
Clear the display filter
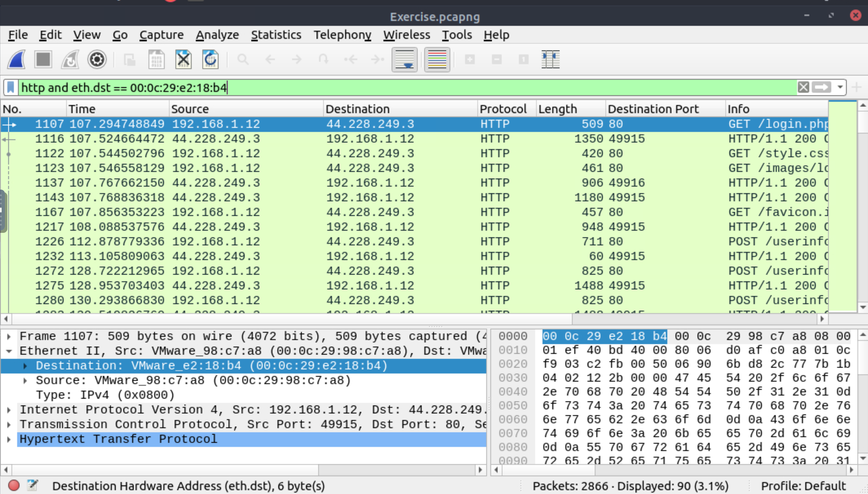tap(803, 88)
